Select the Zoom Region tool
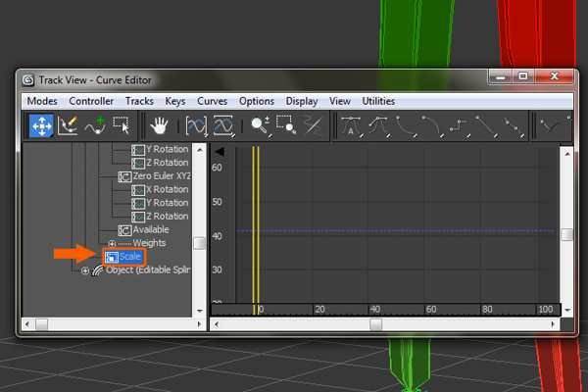The height and width of the screenshot is (392, 588). (x=286, y=125)
